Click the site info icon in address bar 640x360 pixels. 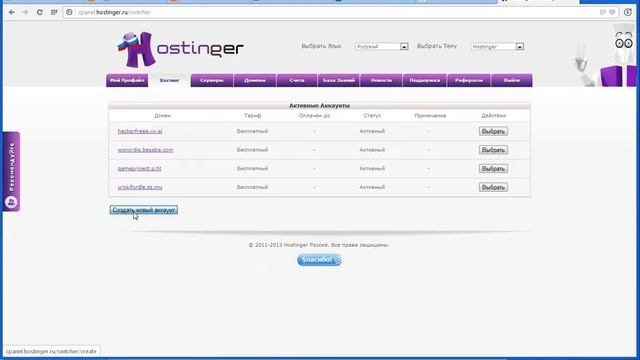pos(69,12)
